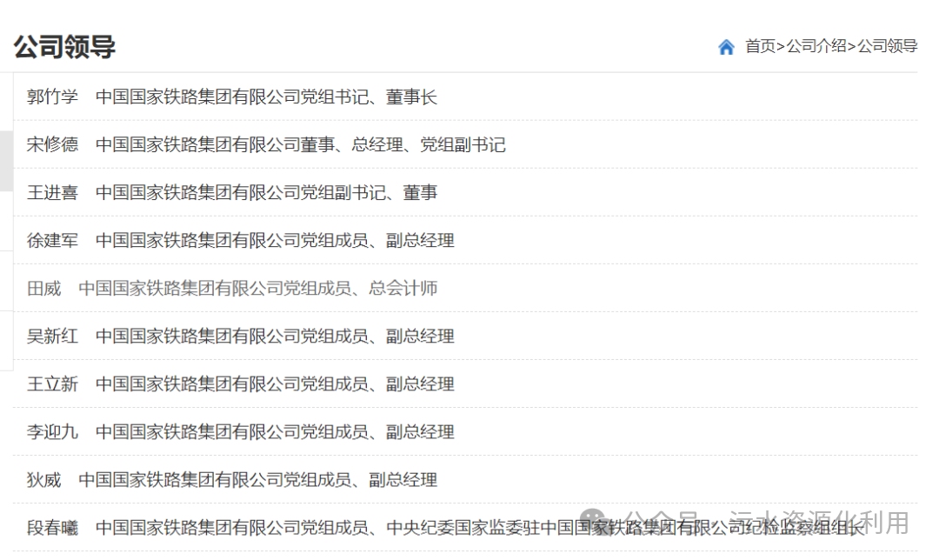Viewport: 939px width, 560px height.
Task: Open the 公司介绍 breadcrumb link
Action: coord(816,46)
